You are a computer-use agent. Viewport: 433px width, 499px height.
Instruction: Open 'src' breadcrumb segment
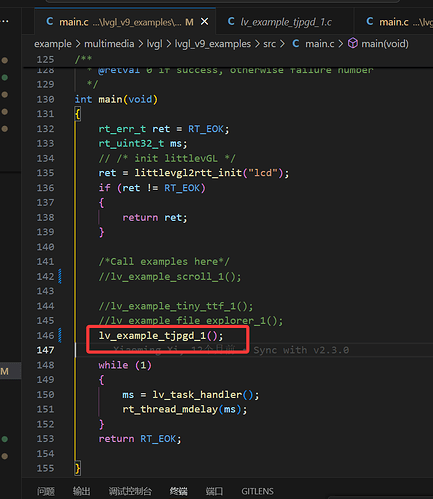click(269, 44)
